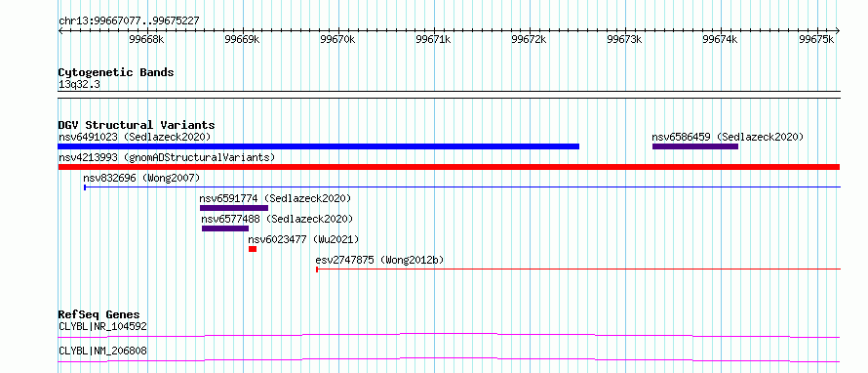The height and width of the screenshot is (373, 868).
Task: Open nsv6577488 (Sedlazeck2020) label
Action: 277,219
